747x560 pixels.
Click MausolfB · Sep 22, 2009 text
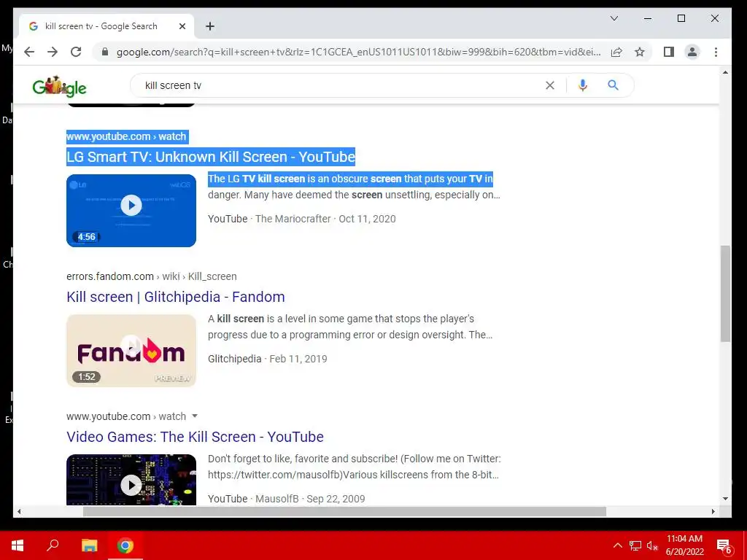point(310,499)
